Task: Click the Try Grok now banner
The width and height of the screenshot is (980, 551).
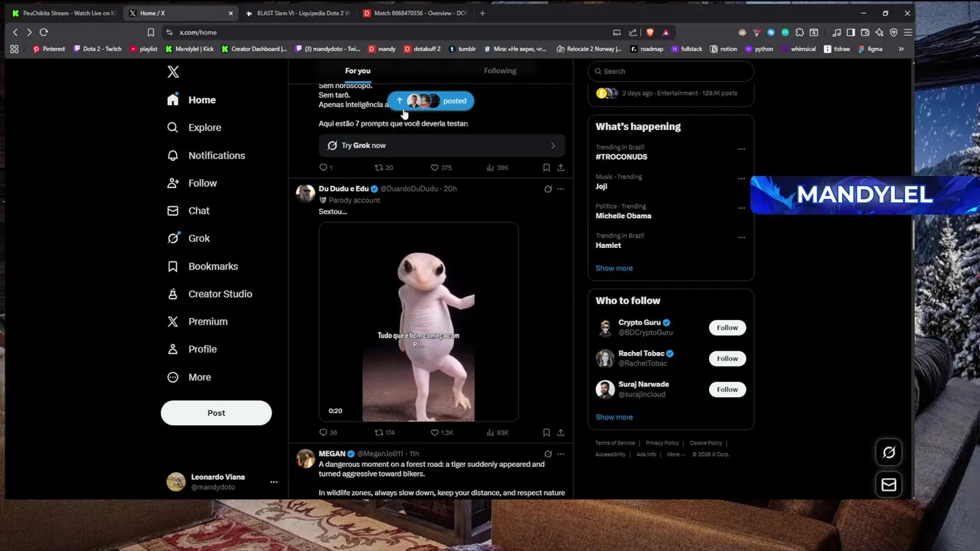Action: click(x=442, y=145)
